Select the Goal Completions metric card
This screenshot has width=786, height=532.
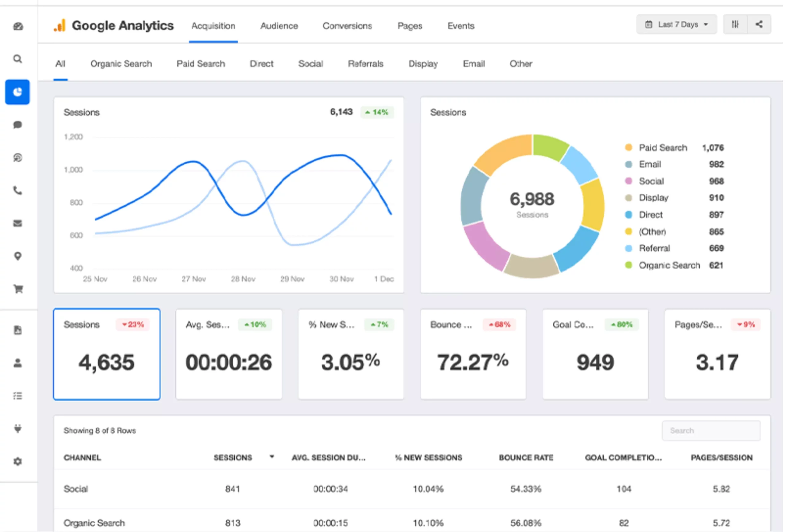[595, 354]
